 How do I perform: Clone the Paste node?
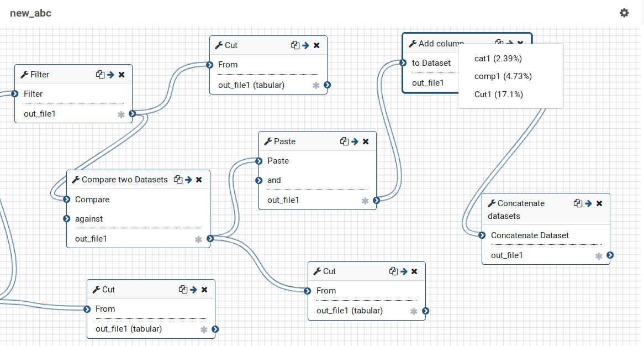coord(344,141)
